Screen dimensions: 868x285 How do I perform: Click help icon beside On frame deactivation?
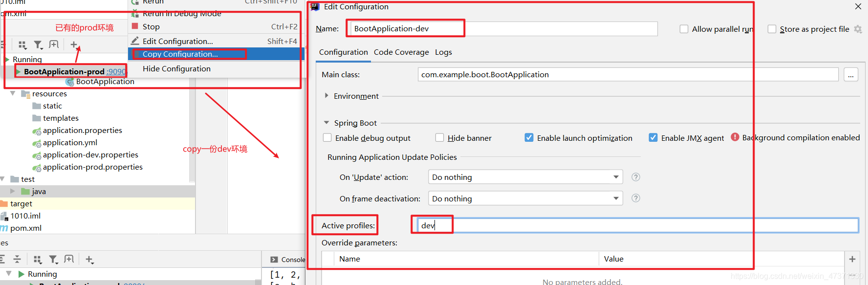[x=636, y=198]
